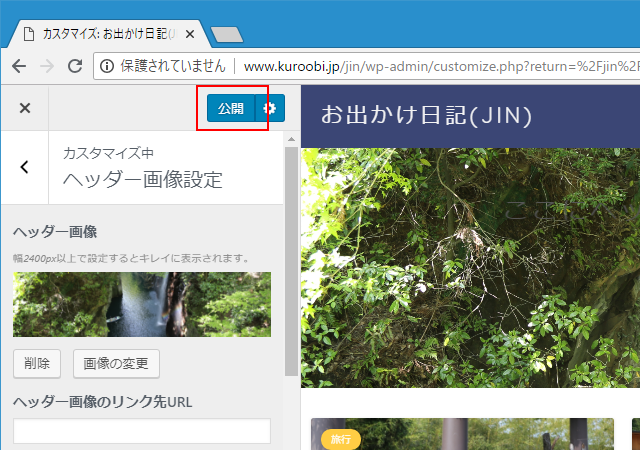Click the 公開 publish button
Viewport: 640px width, 450px height.
(231, 108)
